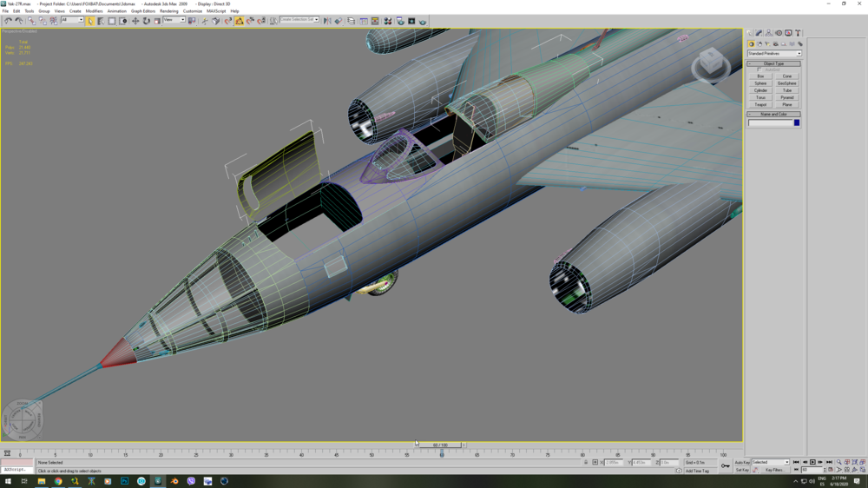
Task: Open the Motion panel tab
Action: click(x=779, y=33)
